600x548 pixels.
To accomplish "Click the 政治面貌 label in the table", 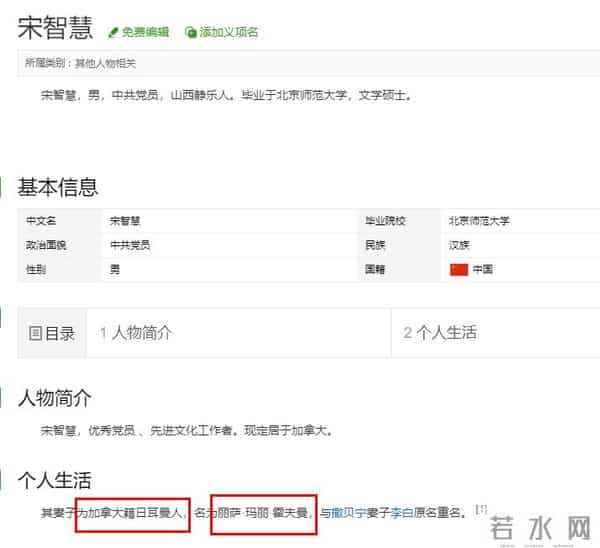I will point(46,245).
